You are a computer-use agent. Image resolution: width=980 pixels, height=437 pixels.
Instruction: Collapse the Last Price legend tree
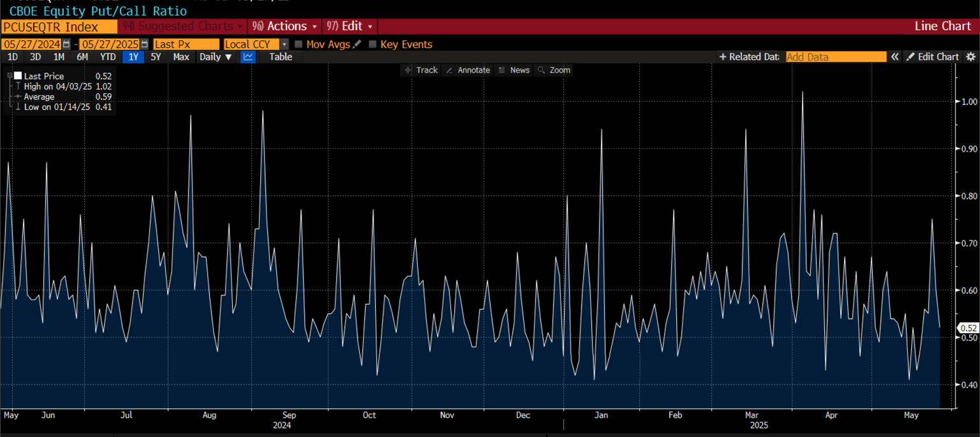click(x=10, y=75)
